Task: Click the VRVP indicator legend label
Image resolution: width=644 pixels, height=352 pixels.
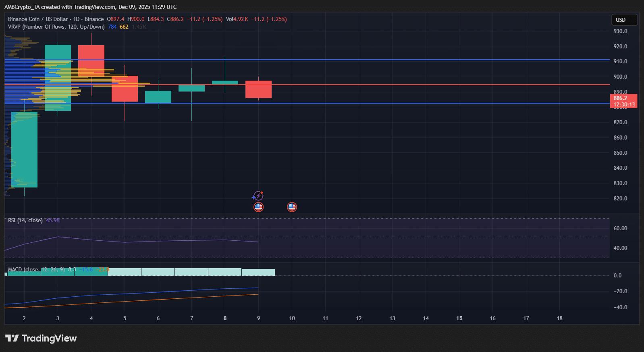Action: 56,27
